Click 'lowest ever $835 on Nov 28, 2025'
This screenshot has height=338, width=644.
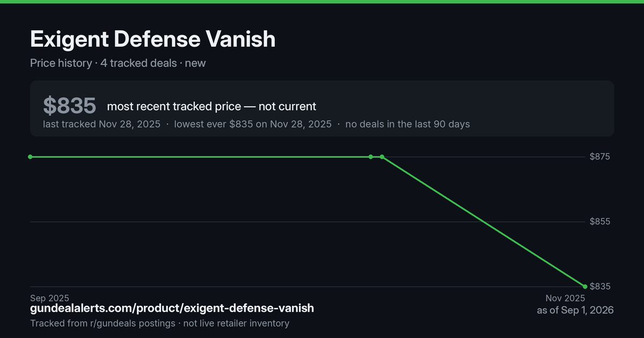[253, 124]
